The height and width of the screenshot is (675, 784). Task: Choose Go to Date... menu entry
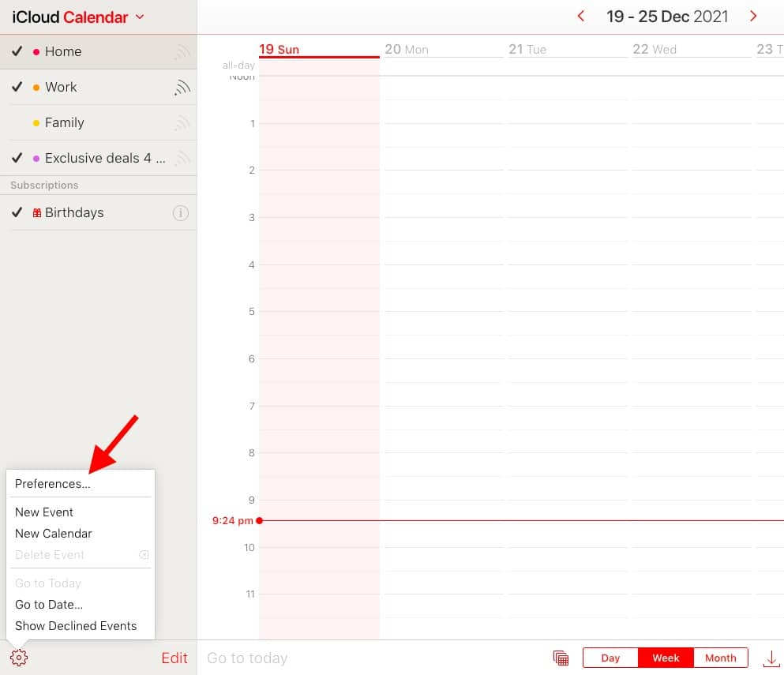(x=49, y=605)
